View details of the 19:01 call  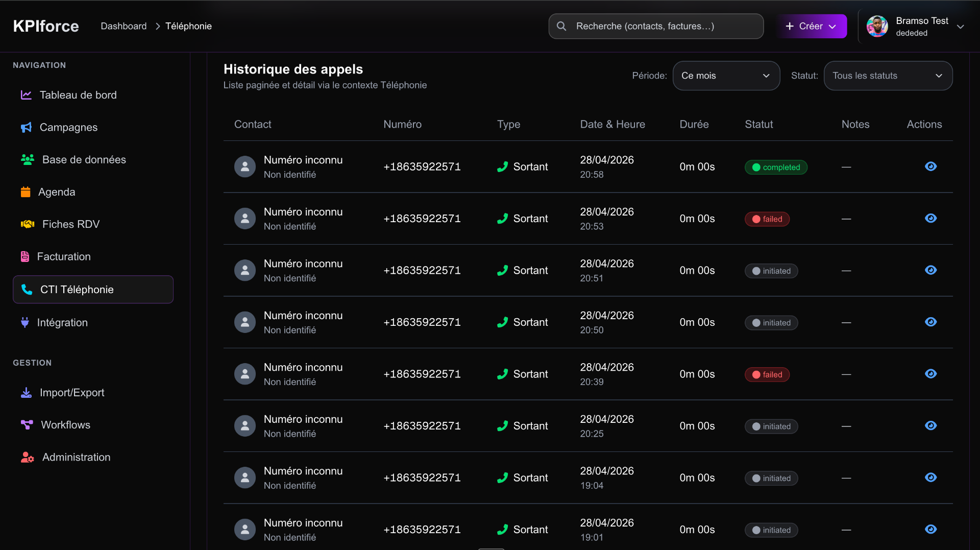[x=930, y=529]
